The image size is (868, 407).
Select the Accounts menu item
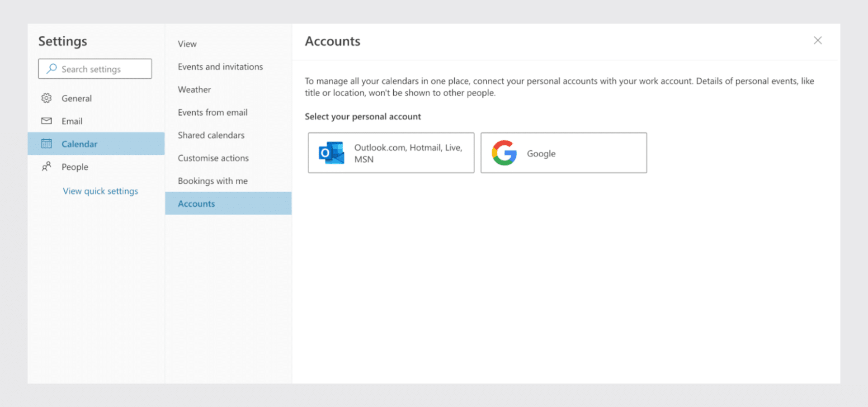[196, 203]
